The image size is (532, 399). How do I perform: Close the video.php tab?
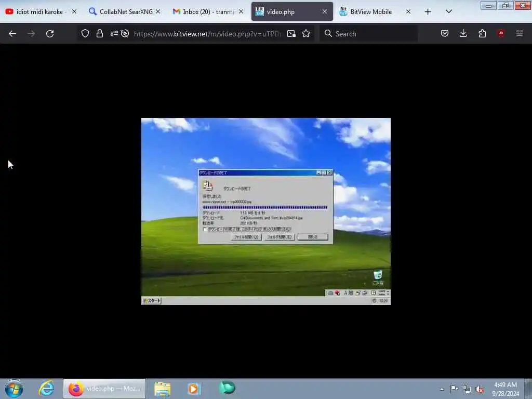pos(325,12)
